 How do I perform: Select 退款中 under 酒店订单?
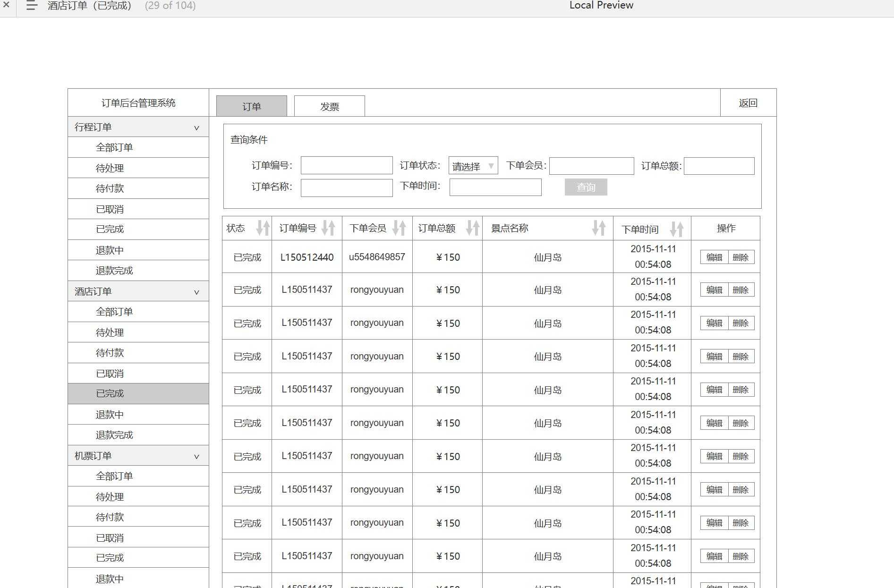(x=110, y=414)
